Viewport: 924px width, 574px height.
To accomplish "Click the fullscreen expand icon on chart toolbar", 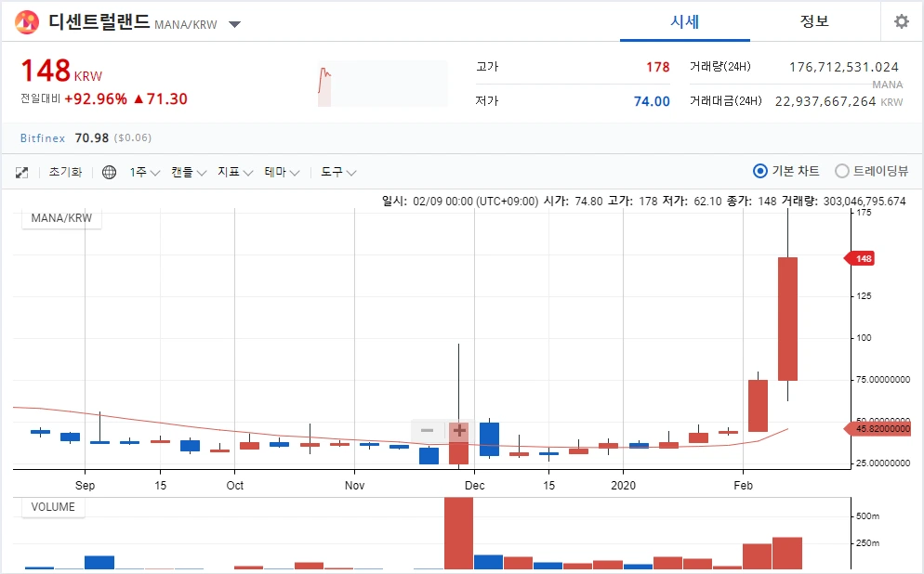I will (x=20, y=172).
